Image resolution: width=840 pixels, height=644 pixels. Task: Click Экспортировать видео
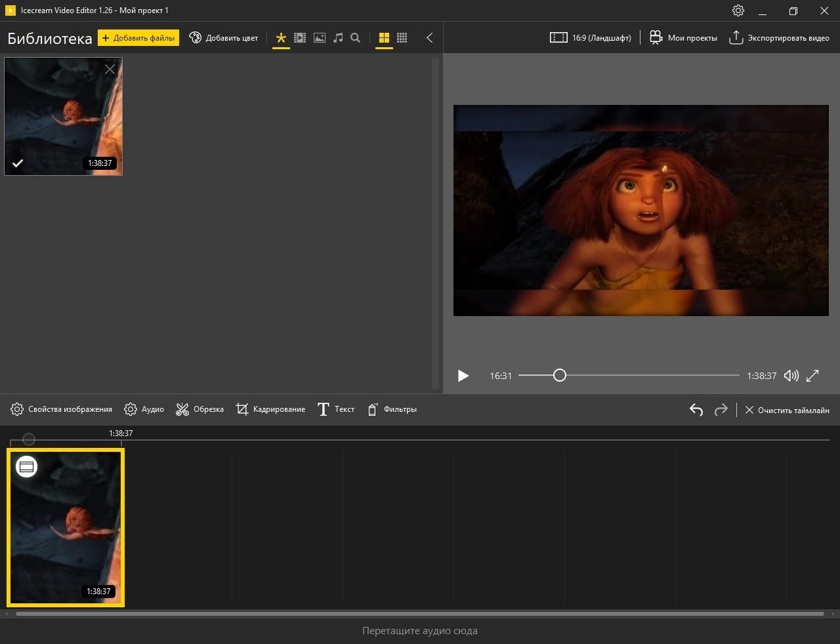tap(780, 38)
